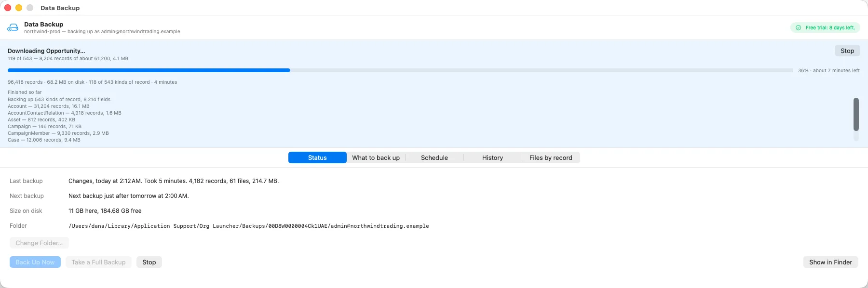Close the Data Backup window
This screenshot has height=288, width=868.
point(8,8)
